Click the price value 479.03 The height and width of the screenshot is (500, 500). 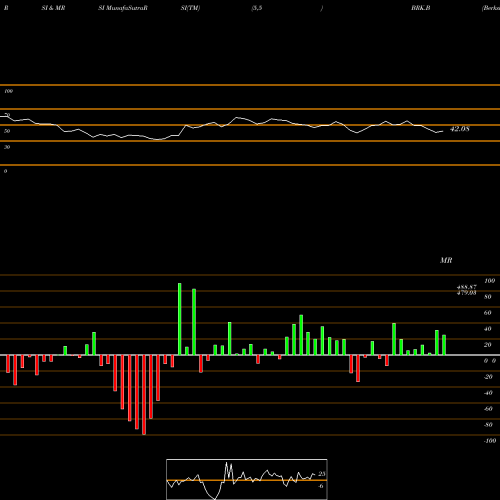point(467,292)
